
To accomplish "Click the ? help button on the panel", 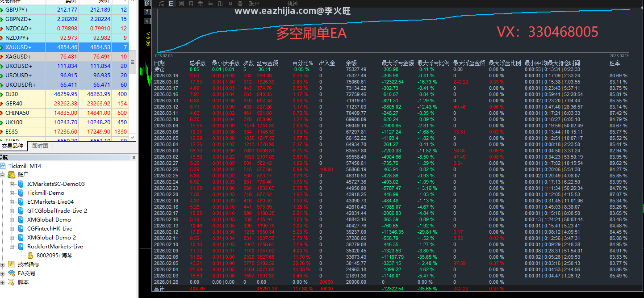I will coord(148,12).
